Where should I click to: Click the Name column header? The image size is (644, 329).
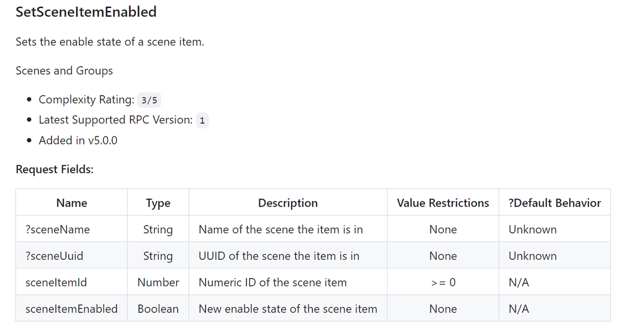coord(71,203)
